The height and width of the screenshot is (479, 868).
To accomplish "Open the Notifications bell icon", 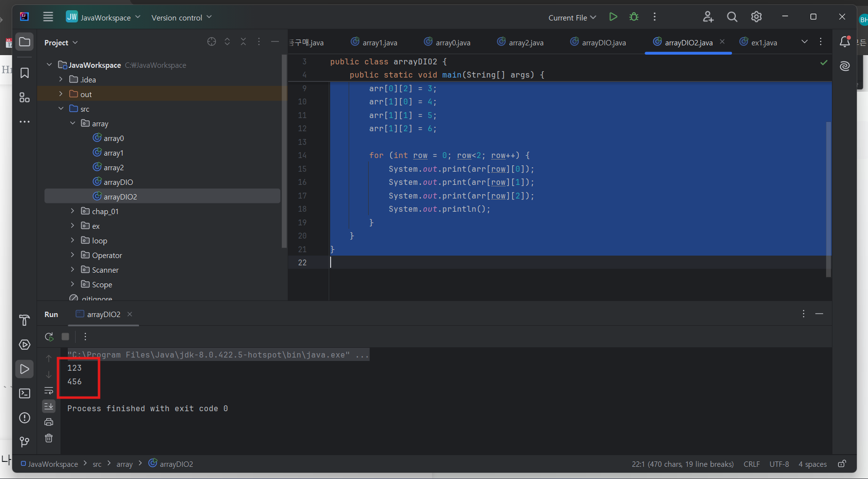I will (845, 41).
